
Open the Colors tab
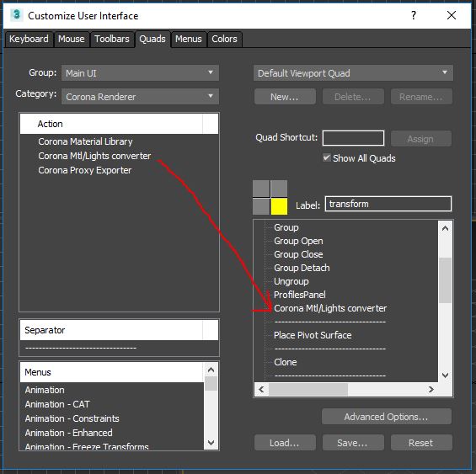tap(224, 39)
